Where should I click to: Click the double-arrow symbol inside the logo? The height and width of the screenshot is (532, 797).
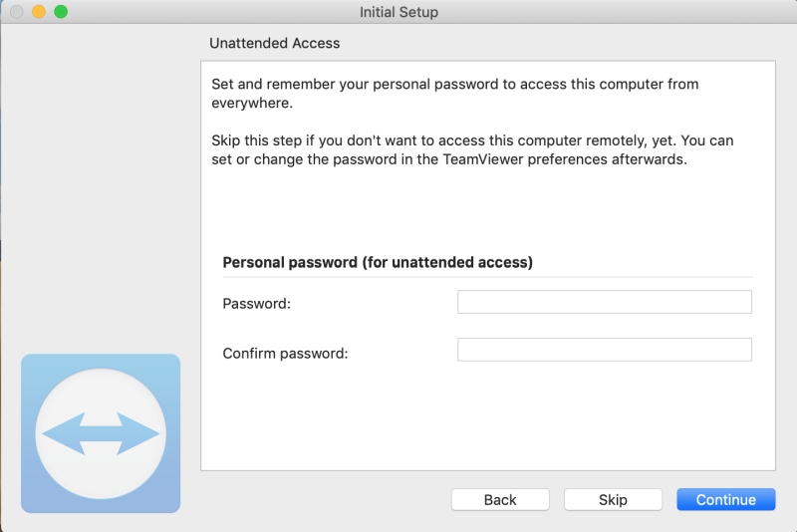point(101,433)
